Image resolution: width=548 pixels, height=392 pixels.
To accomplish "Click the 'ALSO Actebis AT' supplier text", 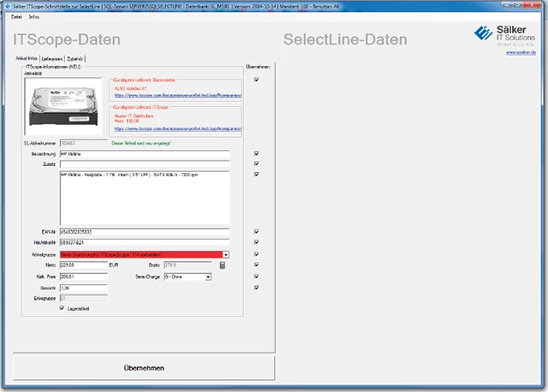I will click(131, 88).
